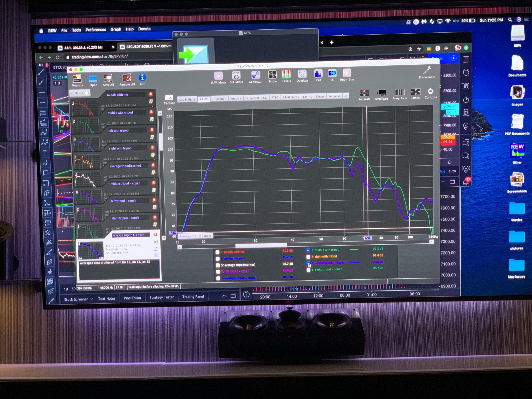532x399 pixels.
Task: Enable trace 1: middle with me
Action: tap(217, 252)
